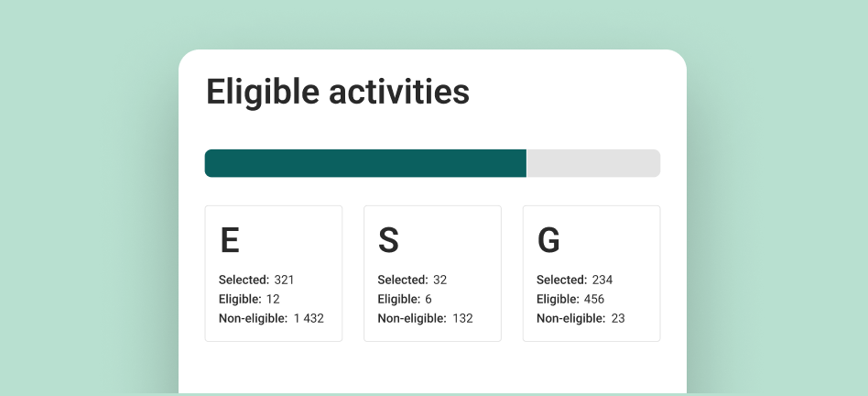
Task: Click Non-eligible 23 in G card
Action: [580, 318]
